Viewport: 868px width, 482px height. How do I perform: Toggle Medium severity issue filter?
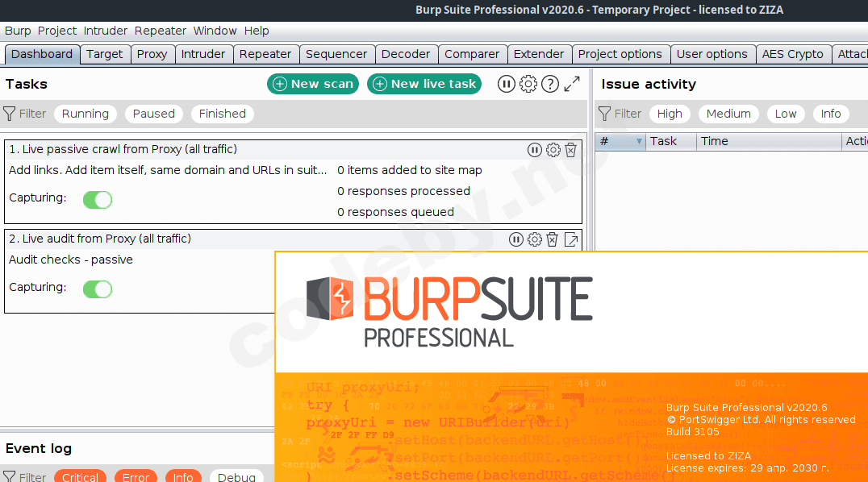tap(728, 114)
